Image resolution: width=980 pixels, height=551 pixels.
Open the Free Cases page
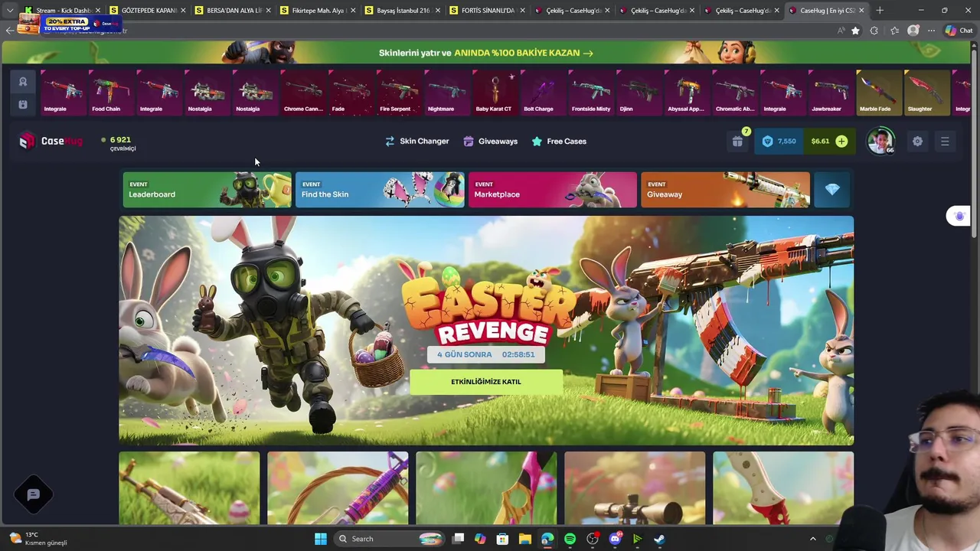(x=559, y=141)
